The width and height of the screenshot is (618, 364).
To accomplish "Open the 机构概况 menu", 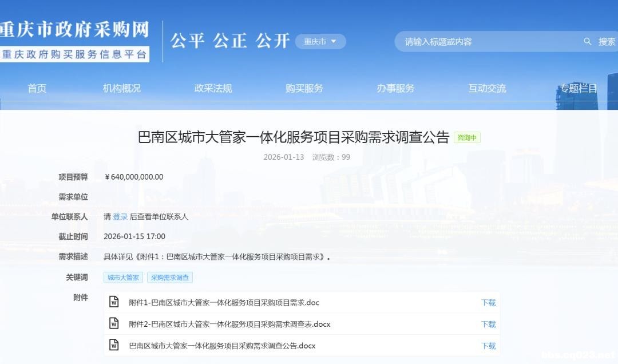I will [x=121, y=88].
